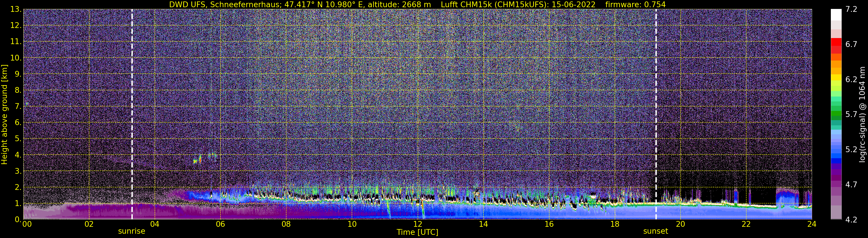Click the bright red colorbar segment
868x238 pixels.
tap(836, 42)
